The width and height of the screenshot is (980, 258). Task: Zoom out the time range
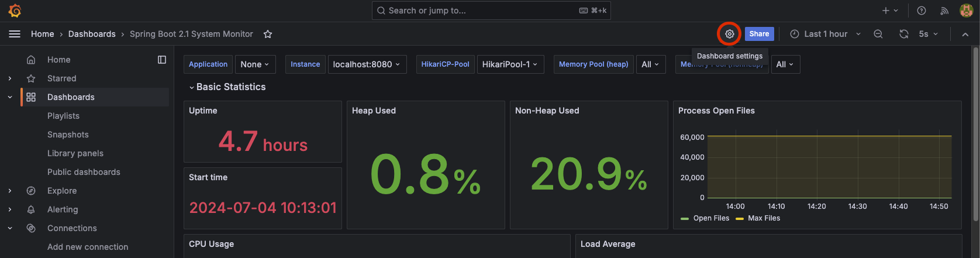coord(878,34)
